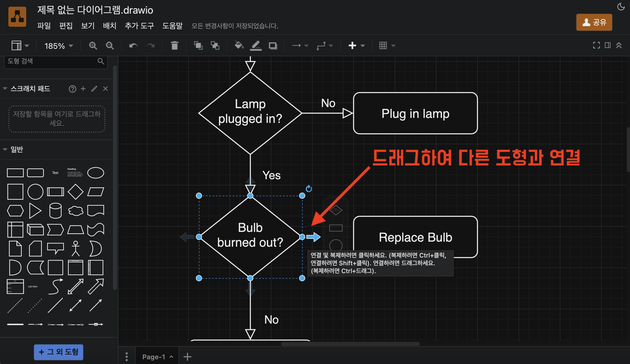The image size is (630, 364).
Task: Click the 그 외 도형 button
Action: (59, 352)
